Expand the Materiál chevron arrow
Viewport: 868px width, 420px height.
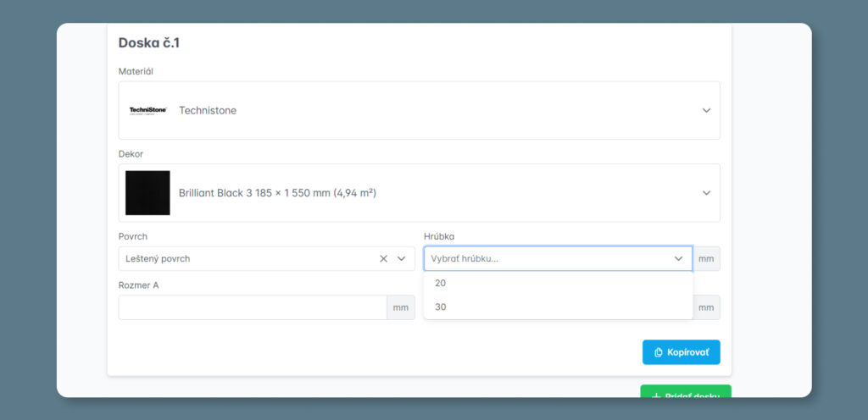coord(706,111)
